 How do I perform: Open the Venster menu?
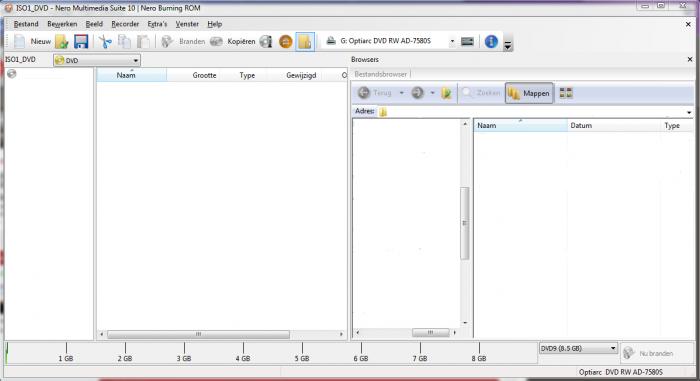187,24
